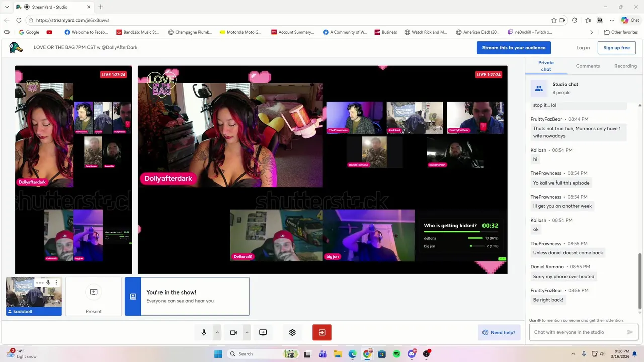Open the Need help? button

coord(499,332)
